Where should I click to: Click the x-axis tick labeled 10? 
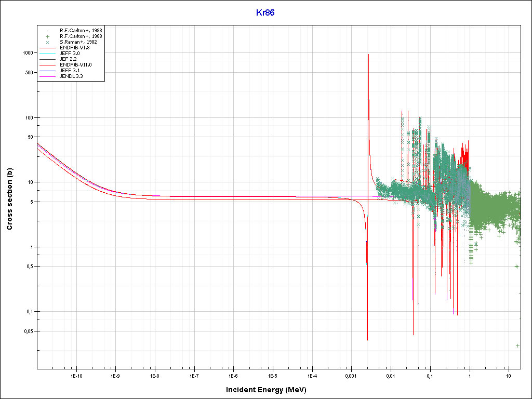[x=509, y=375]
